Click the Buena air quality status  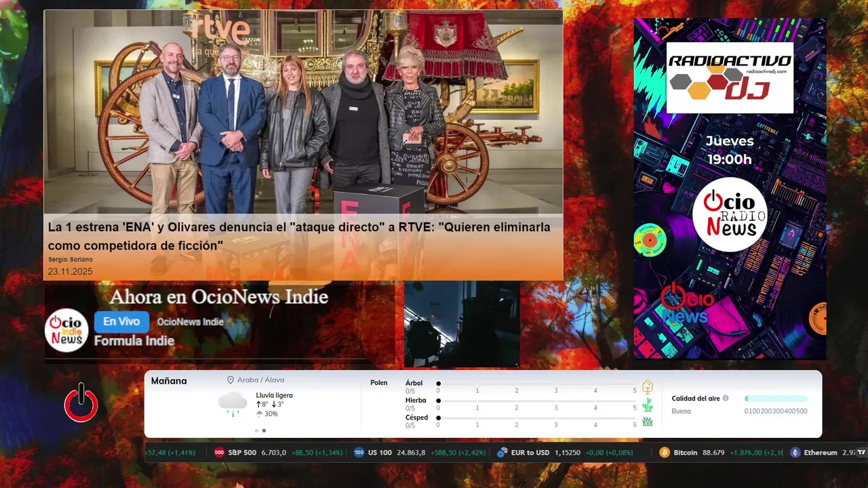tap(682, 411)
